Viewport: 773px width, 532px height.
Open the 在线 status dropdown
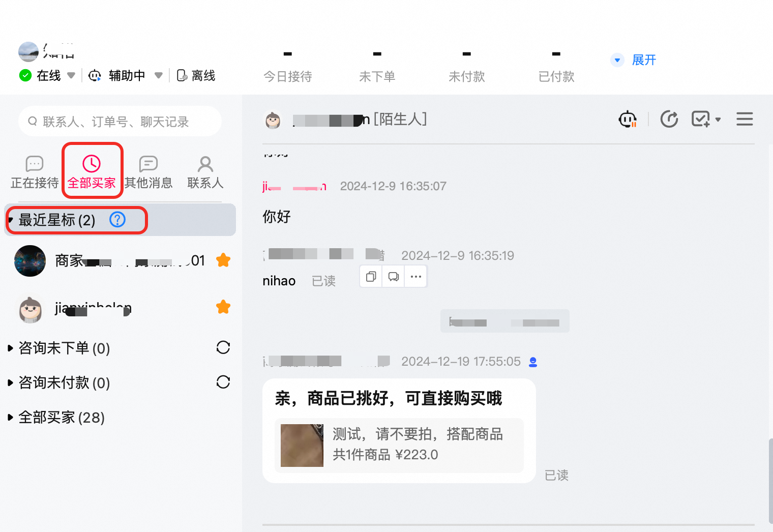[x=71, y=75]
